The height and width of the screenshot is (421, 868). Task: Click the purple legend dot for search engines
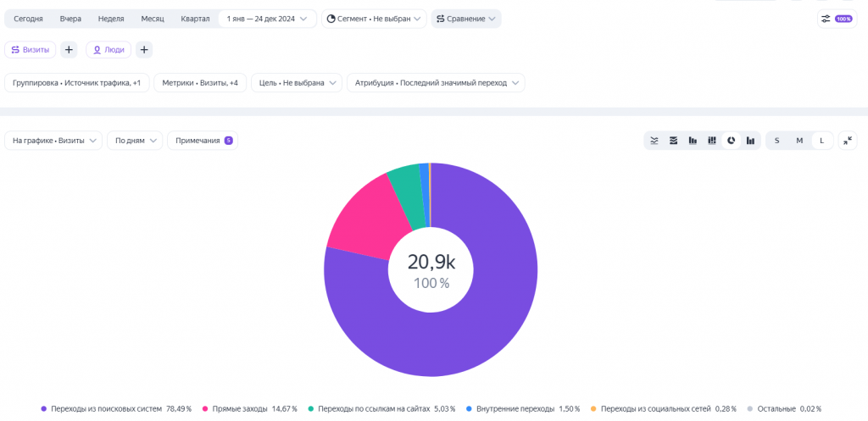(x=44, y=409)
